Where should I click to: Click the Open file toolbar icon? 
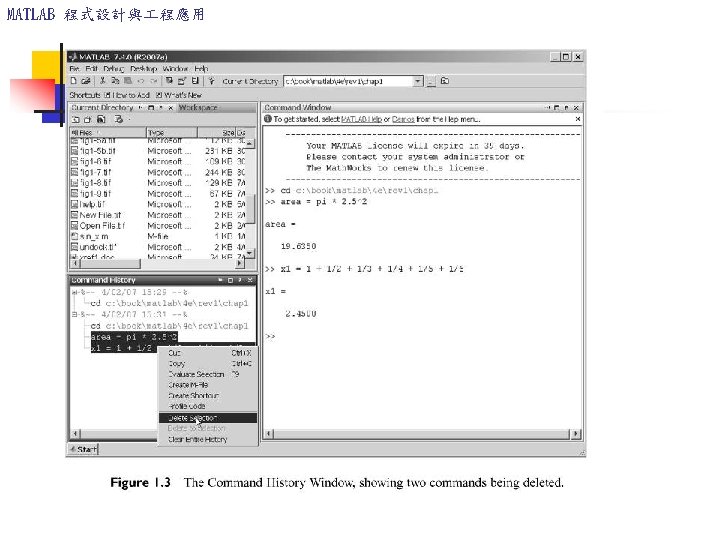(85, 81)
